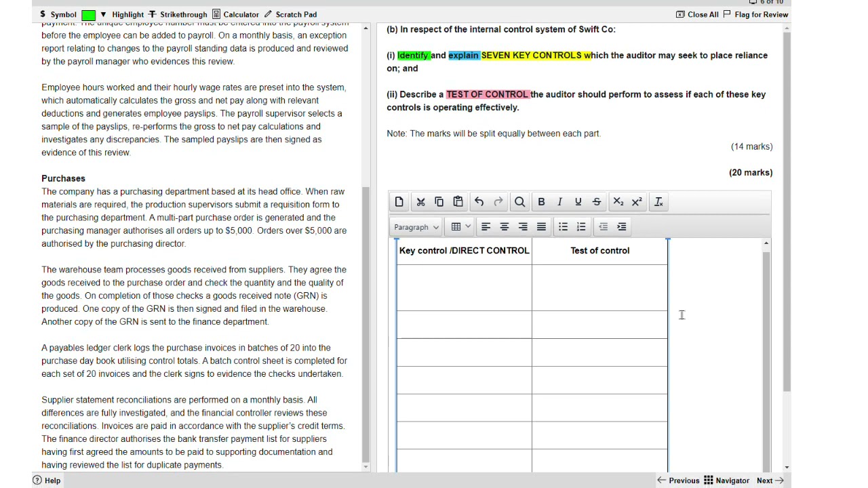Image resolution: width=868 pixels, height=488 pixels.
Task: Click the redo arrow icon
Action: 498,202
